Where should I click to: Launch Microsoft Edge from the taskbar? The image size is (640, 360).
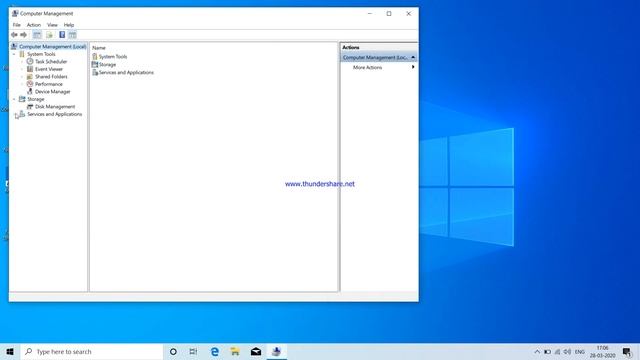point(215,351)
